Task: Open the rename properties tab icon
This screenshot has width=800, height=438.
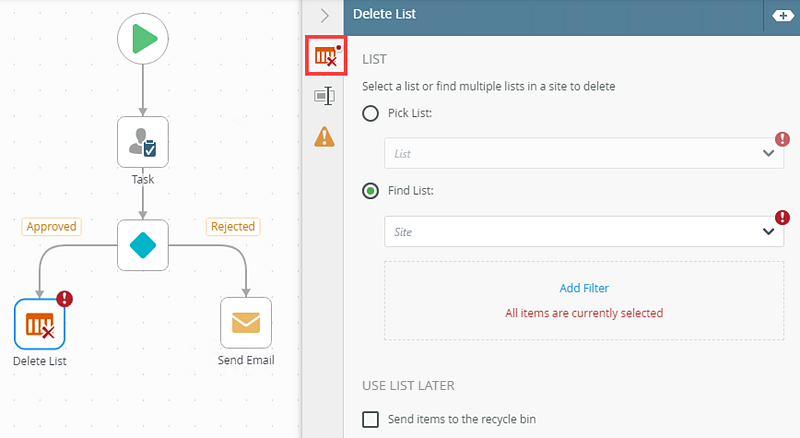Action: [324, 95]
